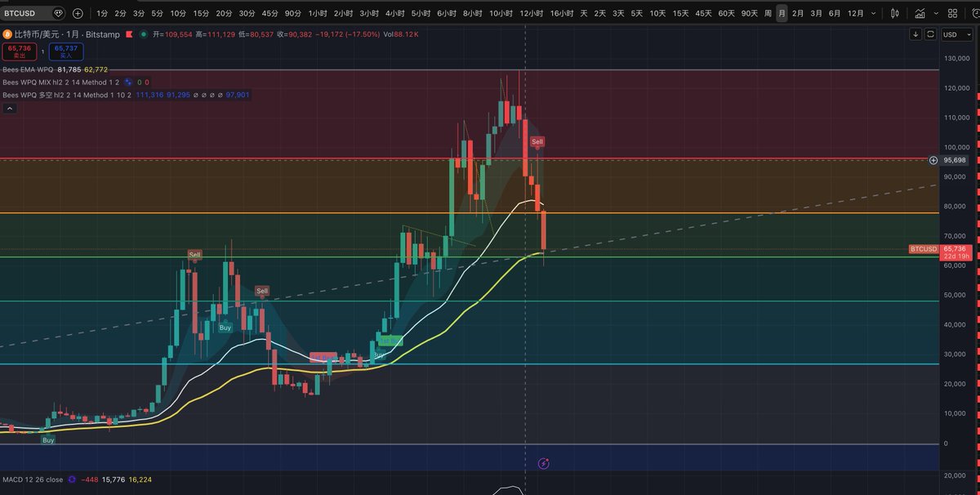Switch to the 5分 timeframe
Viewport: 980px width, 495px height.
(x=157, y=13)
